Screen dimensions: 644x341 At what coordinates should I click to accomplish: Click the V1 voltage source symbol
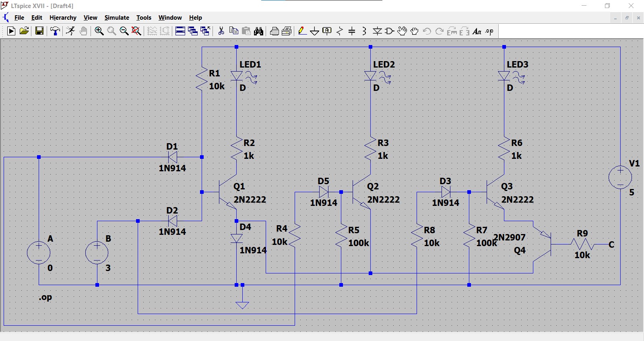(620, 177)
